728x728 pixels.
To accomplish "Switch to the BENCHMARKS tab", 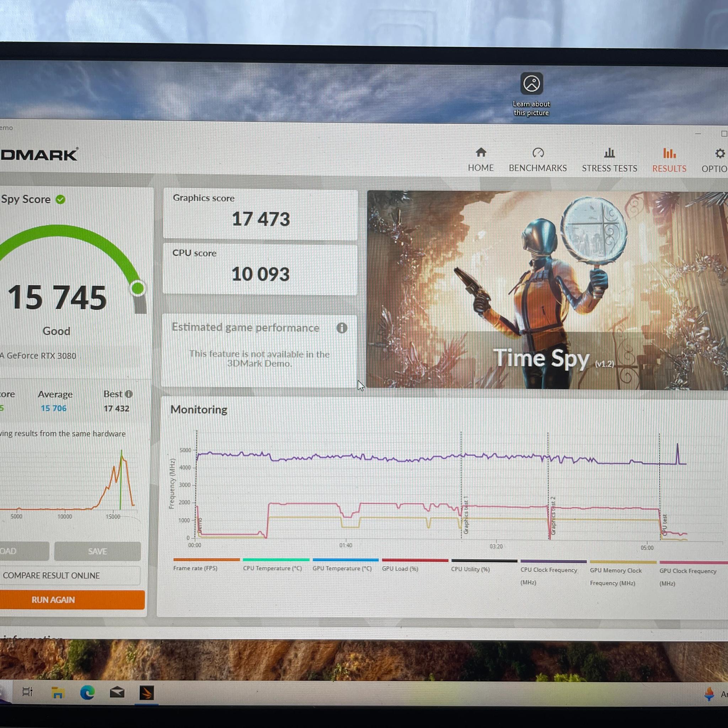I will pyautogui.click(x=538, y=160).
